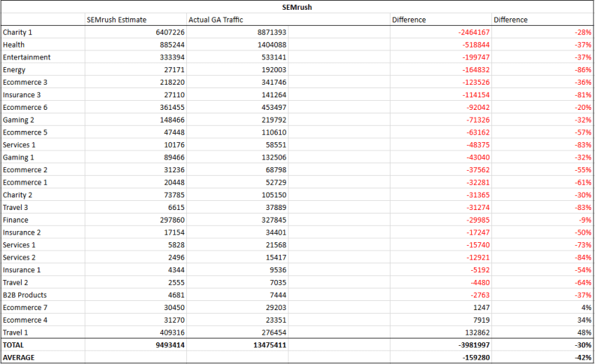This screenshot has width=595, height=364.
Task: Click the 1247 difference cell
Action: pyautogui.click(x=440, y=308)
